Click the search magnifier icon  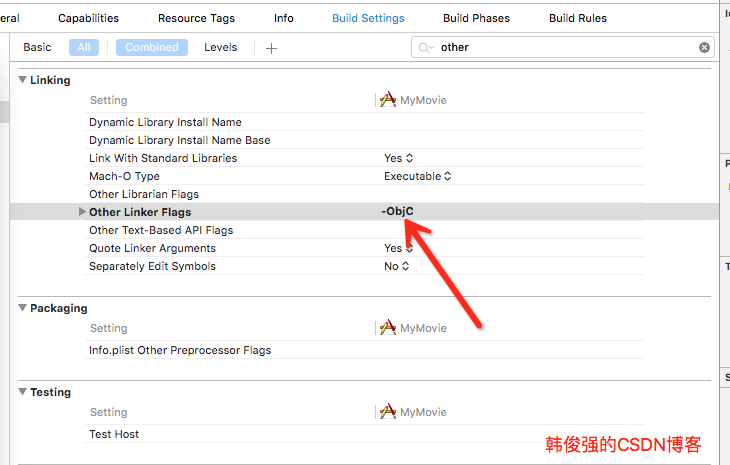point(425,47)
